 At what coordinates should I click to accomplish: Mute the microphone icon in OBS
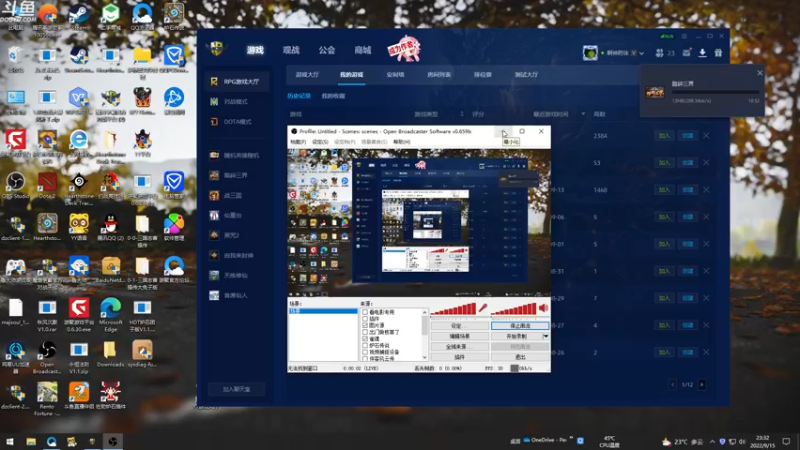point(482,308)
